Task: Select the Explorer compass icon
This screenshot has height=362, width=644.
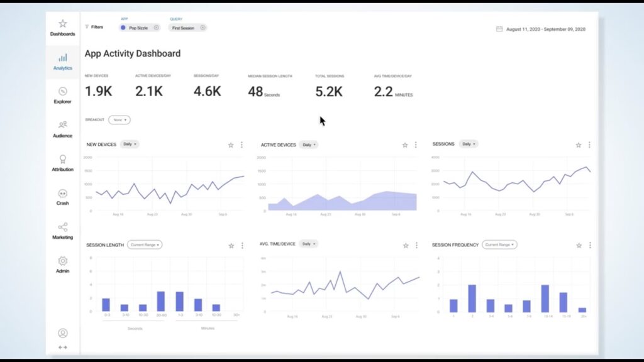Action: (62, 92)
